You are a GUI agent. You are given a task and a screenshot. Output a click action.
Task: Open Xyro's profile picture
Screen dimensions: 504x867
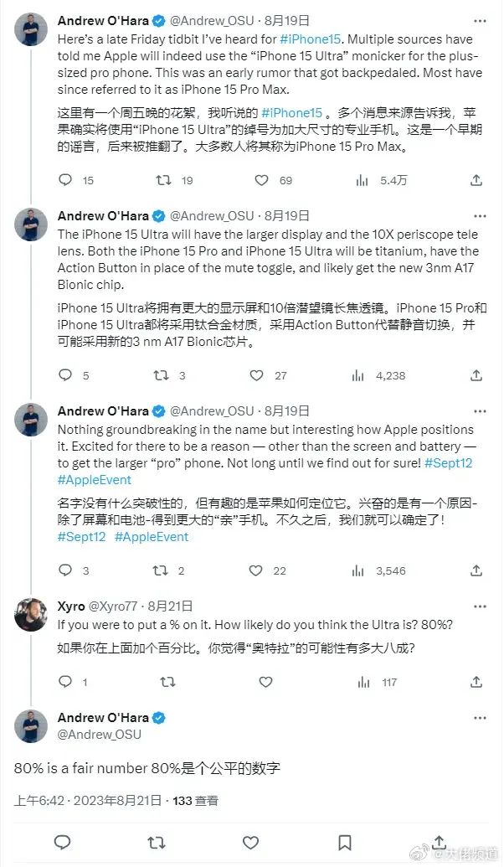[x=30, y=614]
